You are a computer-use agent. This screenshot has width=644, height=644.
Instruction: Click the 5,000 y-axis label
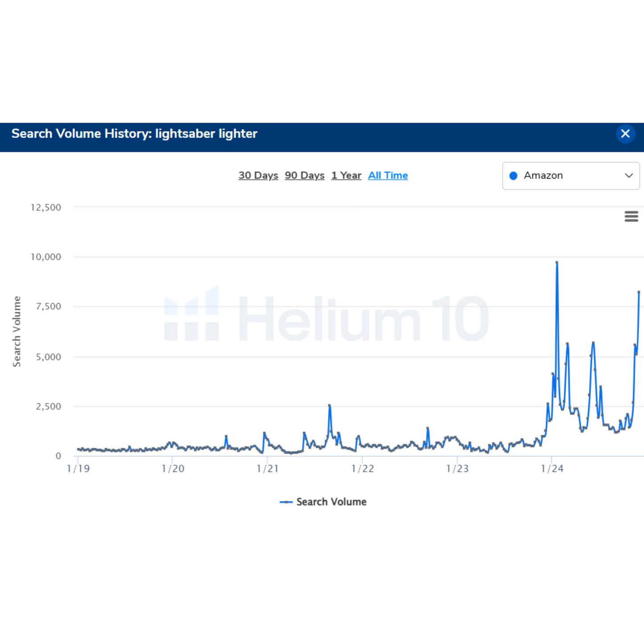49,357
